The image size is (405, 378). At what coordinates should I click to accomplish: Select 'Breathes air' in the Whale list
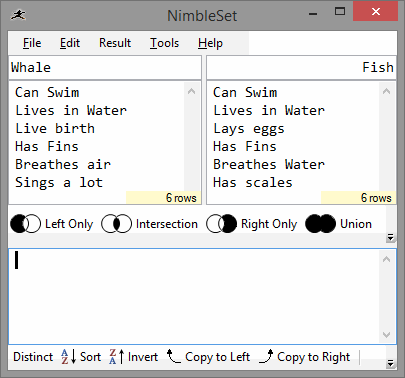point(63,165)
